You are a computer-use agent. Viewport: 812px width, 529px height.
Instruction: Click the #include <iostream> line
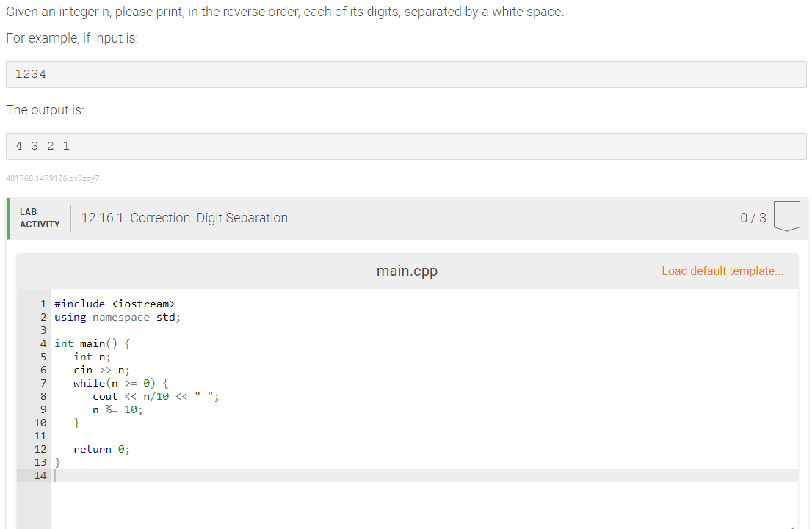115,304
